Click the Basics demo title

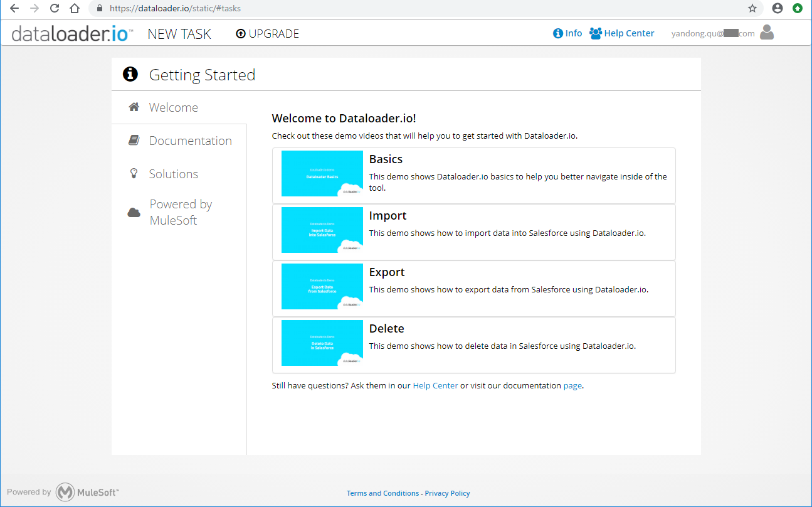point(386,159)
